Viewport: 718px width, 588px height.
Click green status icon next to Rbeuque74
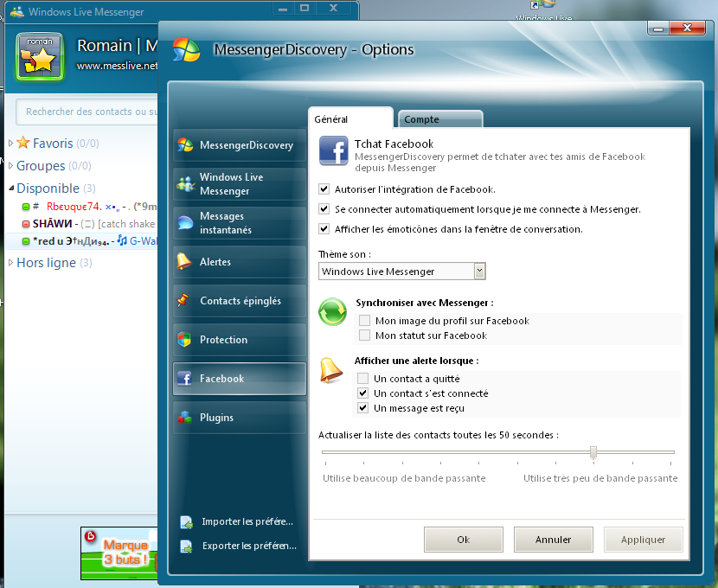coord(26,207)
